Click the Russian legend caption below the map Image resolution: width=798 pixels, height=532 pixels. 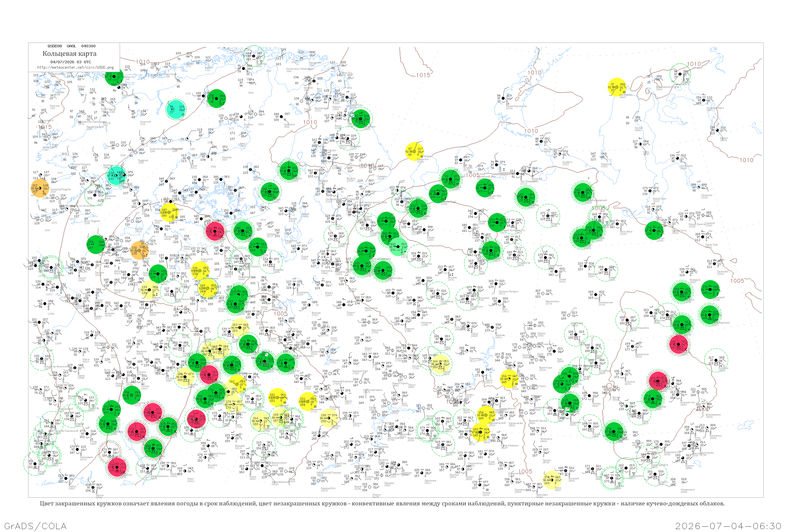(382, 504)
